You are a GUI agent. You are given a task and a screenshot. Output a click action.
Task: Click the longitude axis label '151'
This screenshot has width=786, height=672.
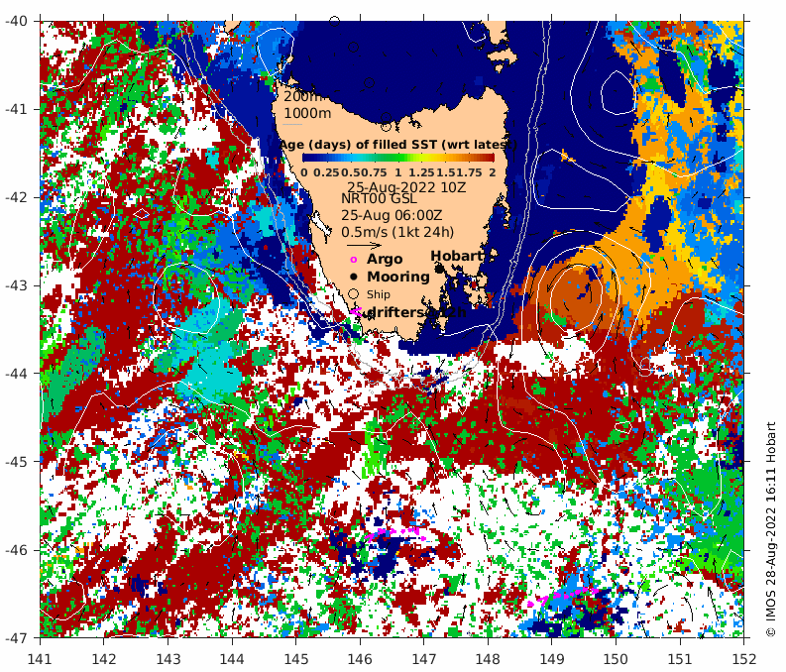tap(680, 658)
